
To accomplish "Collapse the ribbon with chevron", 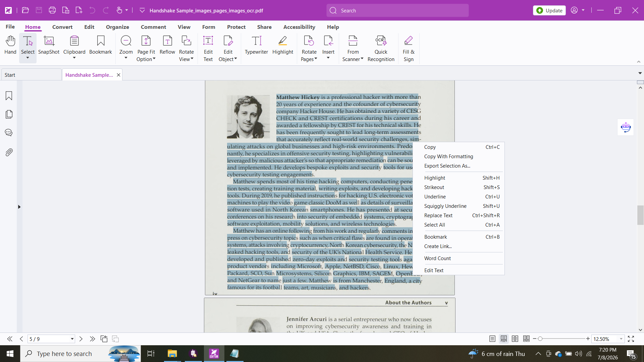I will [639, 62].
